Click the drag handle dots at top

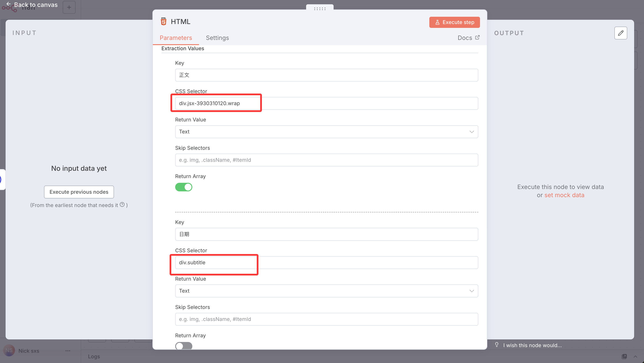(x=319, y=9)
